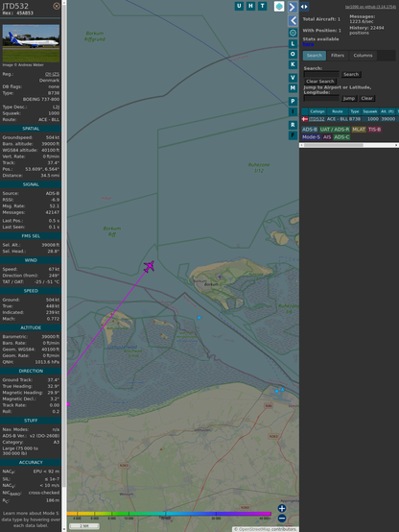
Task: Toggle the L map button
Action: (x=293, y=43)
